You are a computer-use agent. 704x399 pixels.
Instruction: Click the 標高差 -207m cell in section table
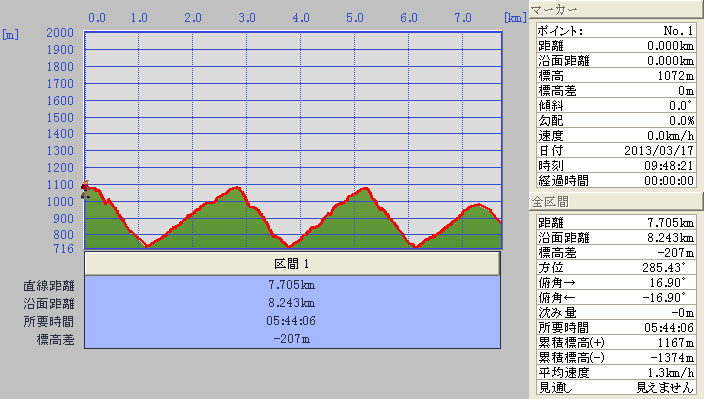[292, 339]
